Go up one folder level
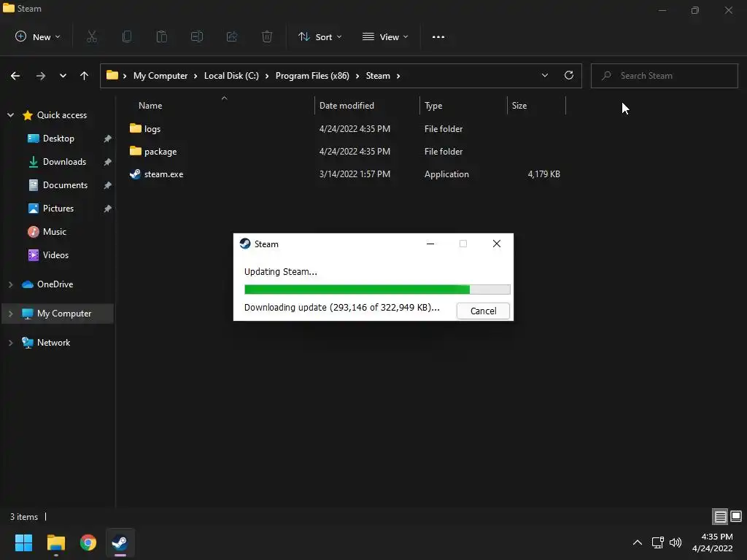Screen dimensions: 747x560 pyautogui.click(x=85, y=76)
